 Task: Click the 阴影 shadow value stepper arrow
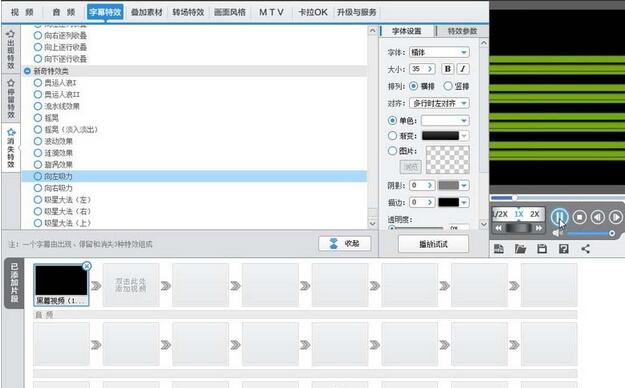[x=430, y=185]
